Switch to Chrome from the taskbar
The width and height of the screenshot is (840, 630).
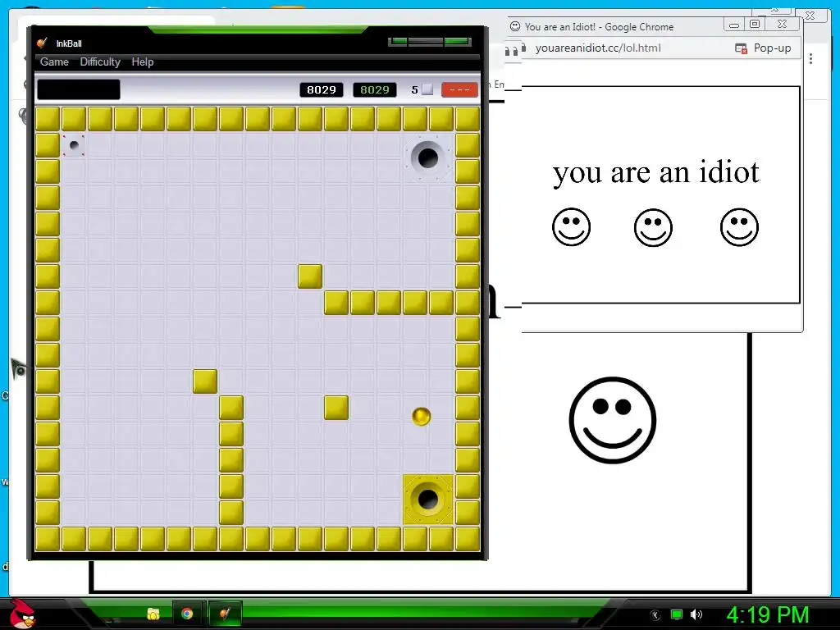(x=187, y=614)
